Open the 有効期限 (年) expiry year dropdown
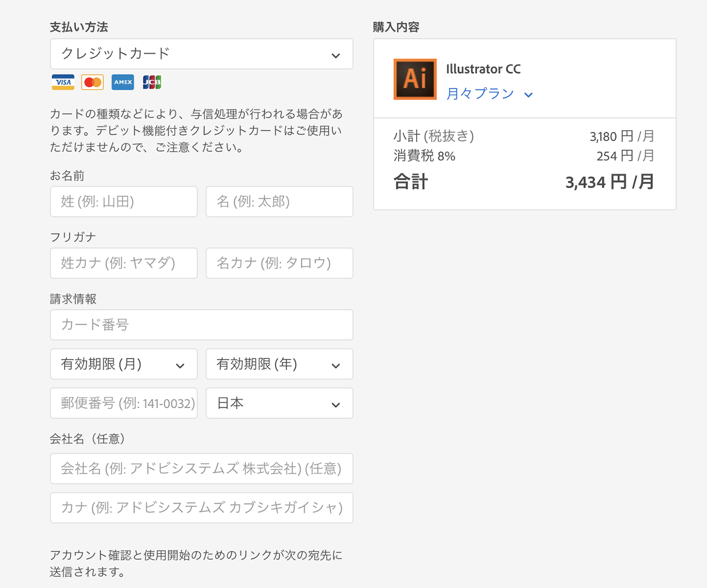 tap(279, 364)
